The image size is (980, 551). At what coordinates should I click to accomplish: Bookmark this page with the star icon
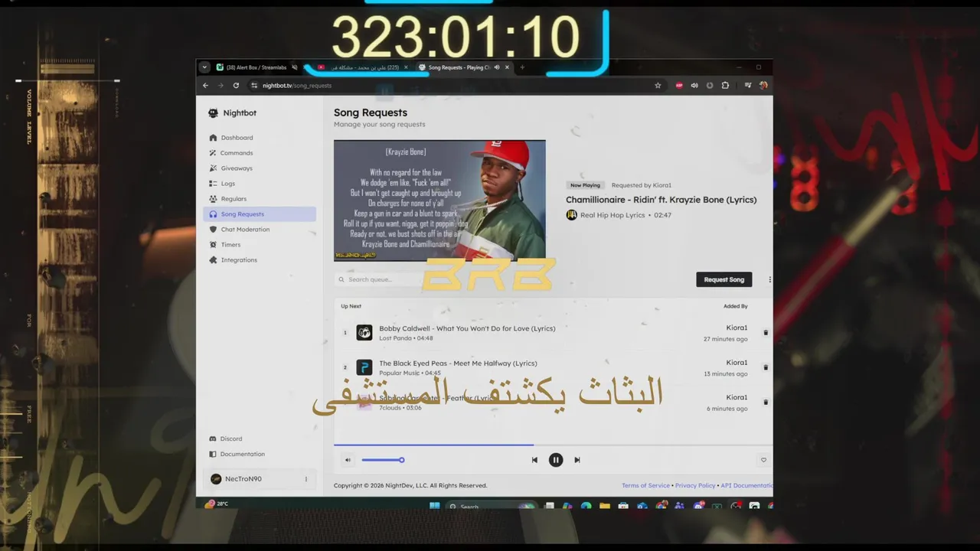(658, 86)
